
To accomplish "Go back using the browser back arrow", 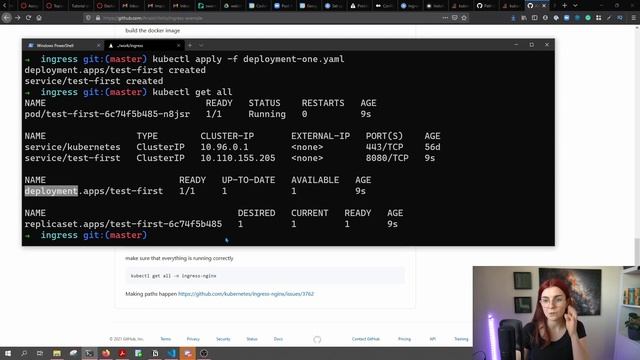I will coord(6,18).
